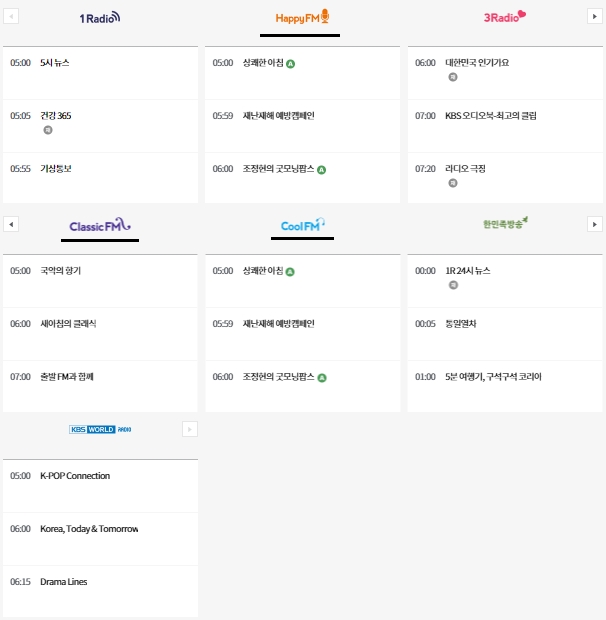606x620 pixels.
Task: Click next arrow beside 한민족방송 logo
Action: 595,225
